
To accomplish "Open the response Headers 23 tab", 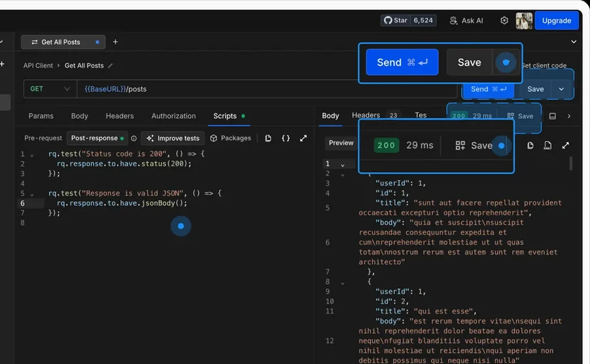I will [x=375, y=115].
